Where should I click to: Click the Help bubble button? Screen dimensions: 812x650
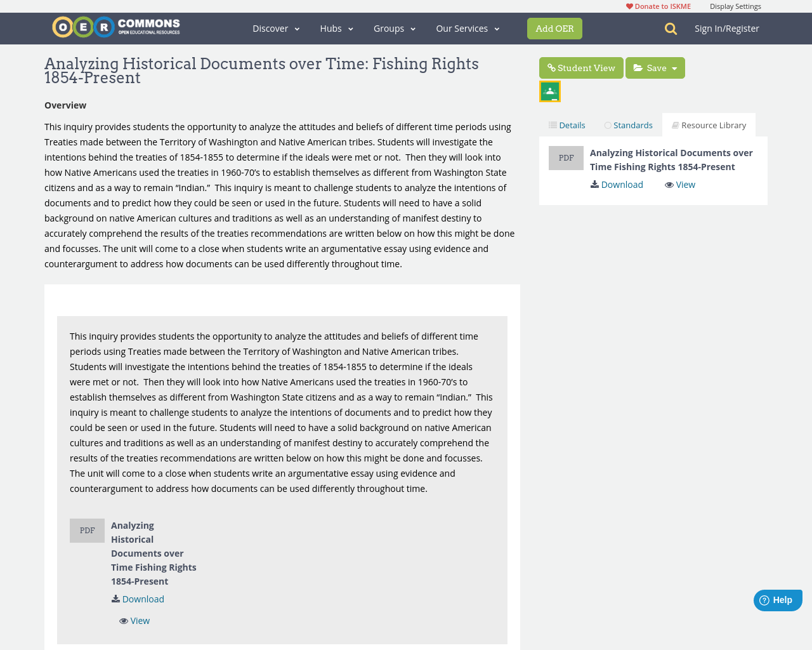pos(778,600)
